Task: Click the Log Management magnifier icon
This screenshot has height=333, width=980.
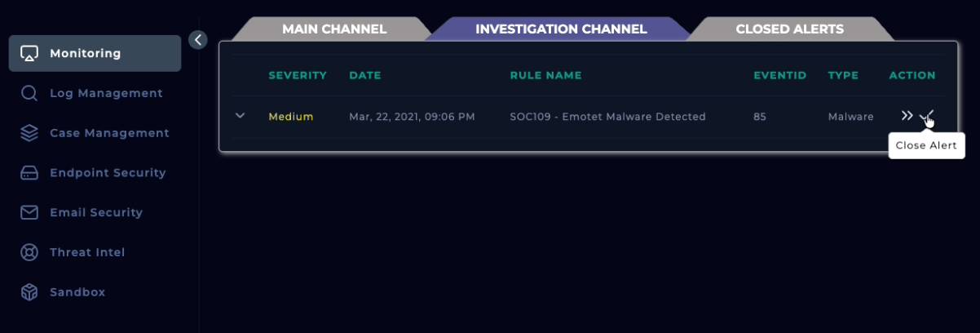Action: pyautogui.click(x=29, y=94)
